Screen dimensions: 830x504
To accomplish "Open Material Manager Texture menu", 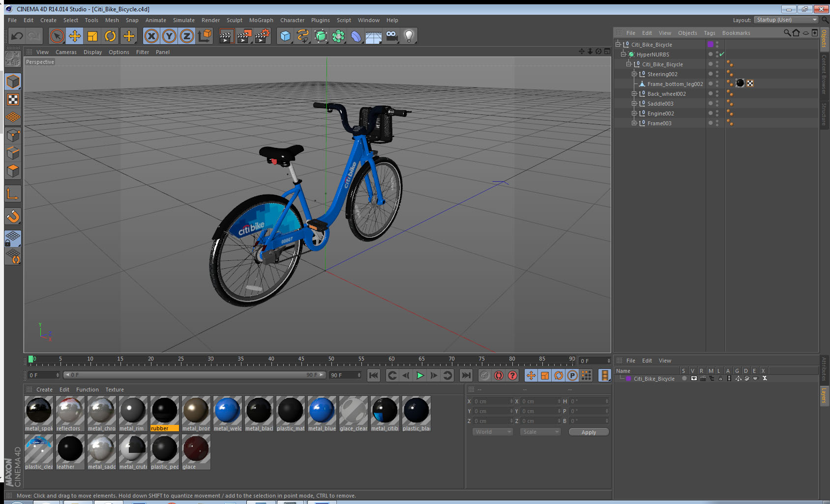I will click(115, 390).
